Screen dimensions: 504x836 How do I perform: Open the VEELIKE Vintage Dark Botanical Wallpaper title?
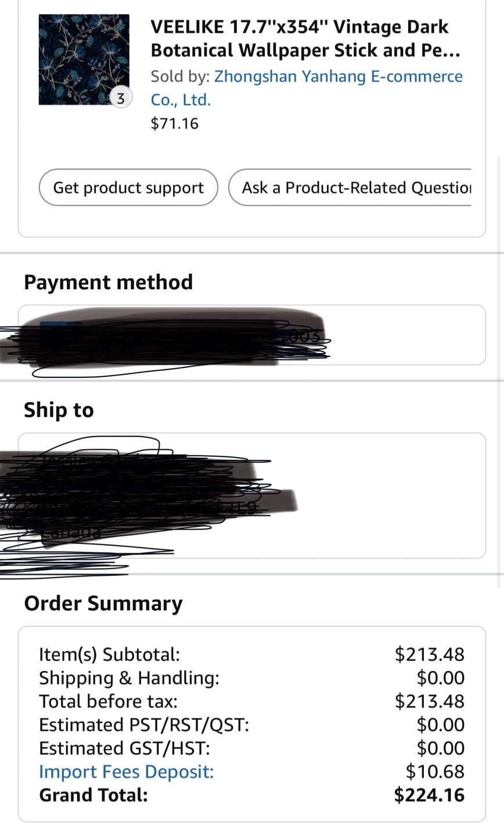tap(305, 38)
